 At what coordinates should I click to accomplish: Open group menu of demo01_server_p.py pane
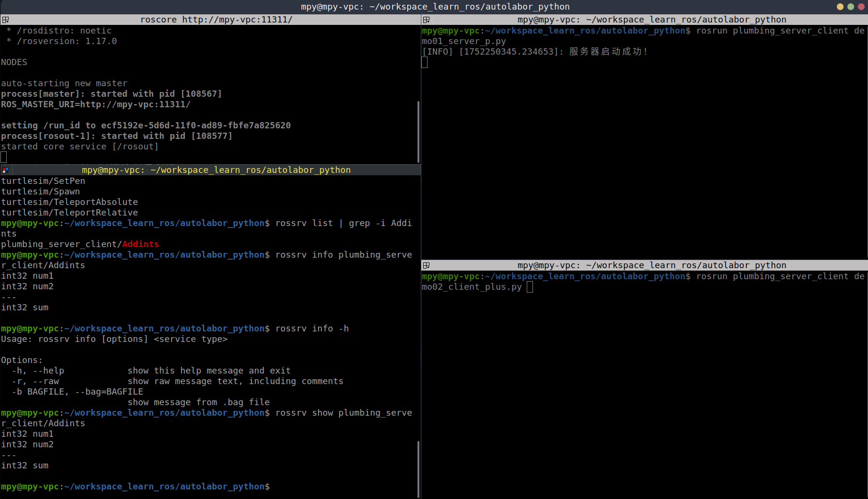click(x=426, y=20)
